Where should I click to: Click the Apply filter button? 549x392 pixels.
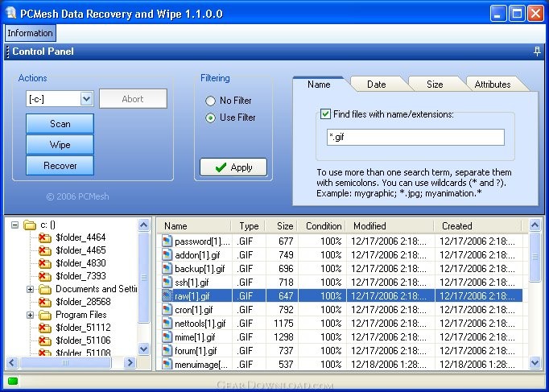[x=233, y=167]
